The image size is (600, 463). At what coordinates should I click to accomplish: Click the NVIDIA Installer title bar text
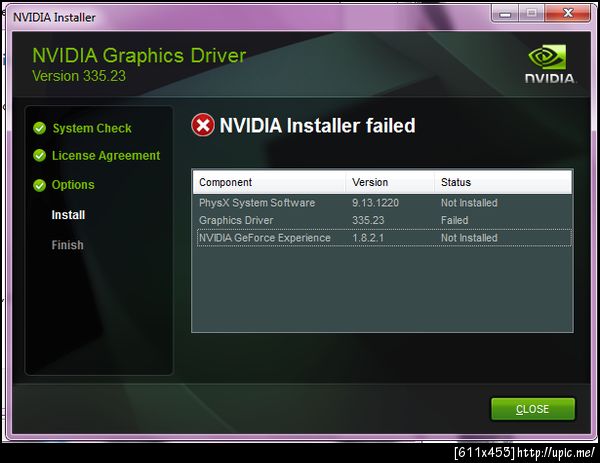(54, 17)
